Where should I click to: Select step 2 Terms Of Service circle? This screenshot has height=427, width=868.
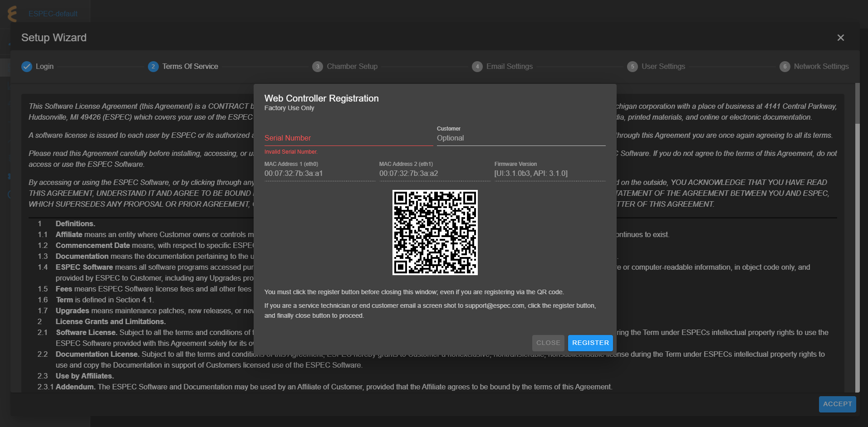(153, 67)
